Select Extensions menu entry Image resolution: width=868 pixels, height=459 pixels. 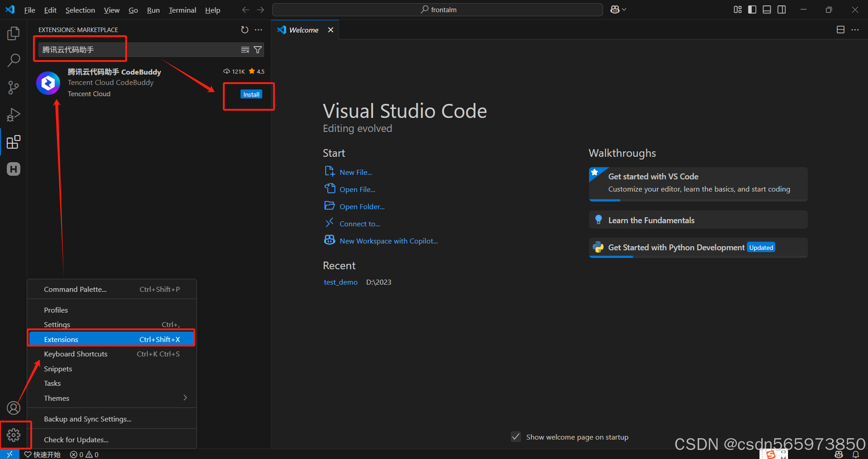point(112,339)
